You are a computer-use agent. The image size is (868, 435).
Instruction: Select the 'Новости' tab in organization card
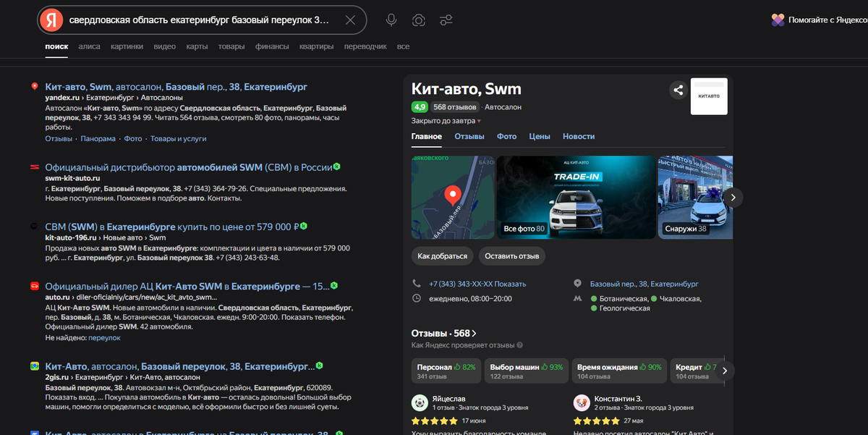click(x=579, y=136)
